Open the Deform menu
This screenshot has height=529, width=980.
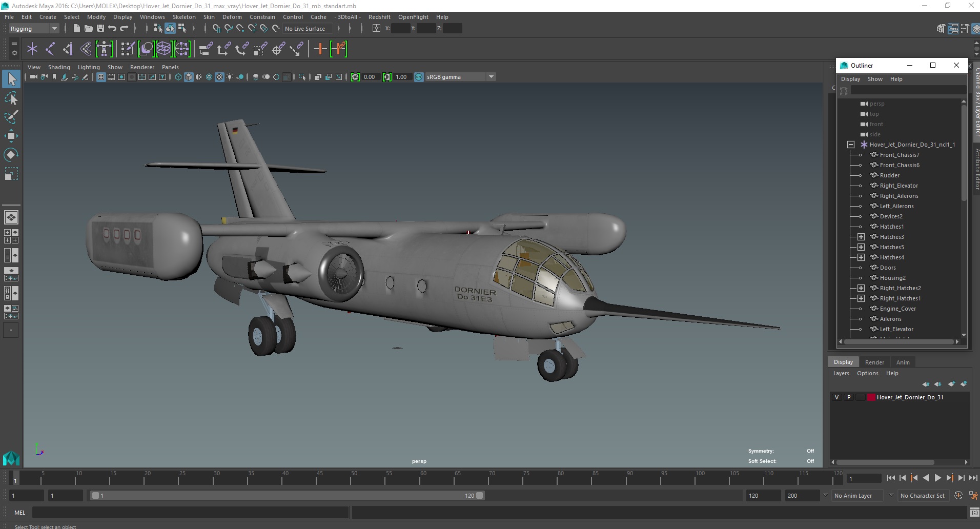232,17
